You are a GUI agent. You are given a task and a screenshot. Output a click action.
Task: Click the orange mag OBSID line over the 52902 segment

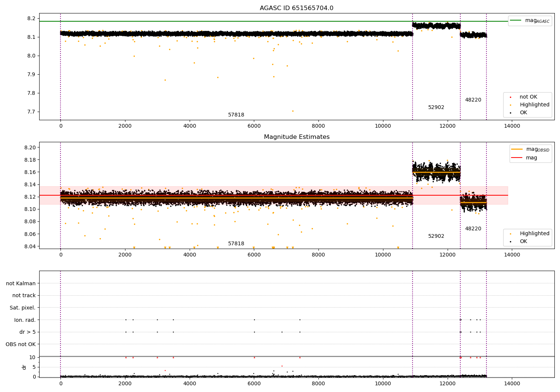click(436, 172)
